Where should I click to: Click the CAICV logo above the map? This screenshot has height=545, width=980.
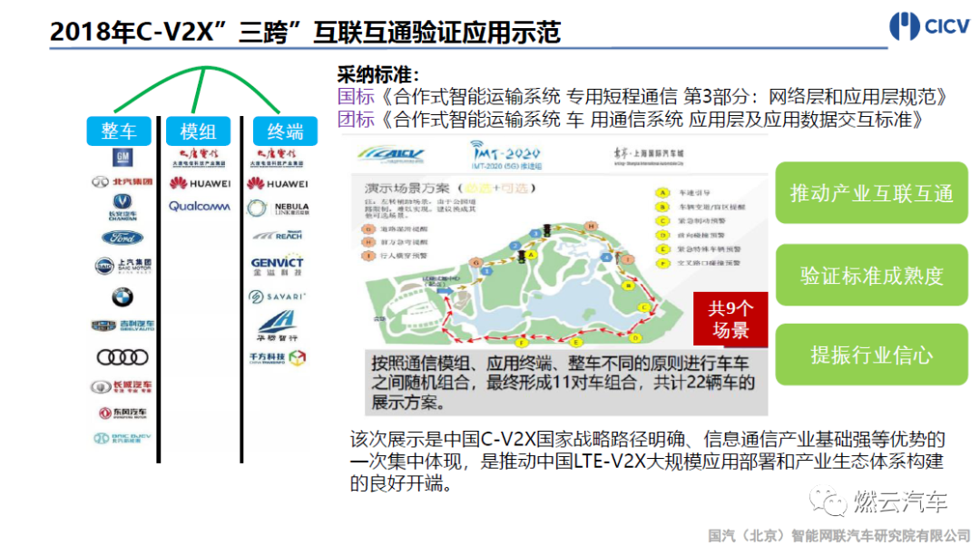391,154
